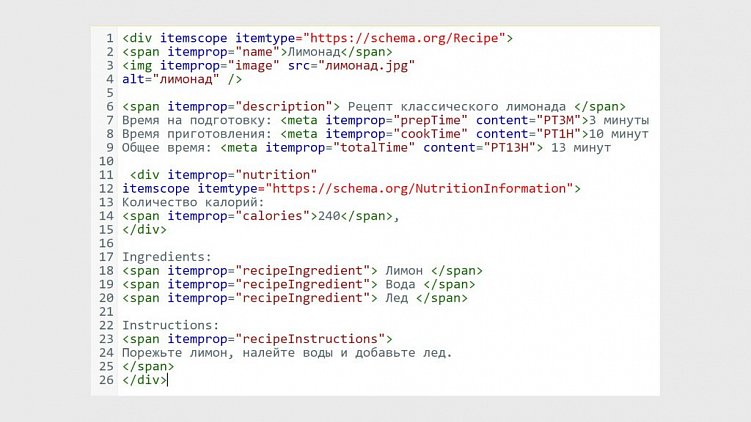Click text 10 минут on line 8
Image resolution: width=751 pixels, height=422 pixels.
(x=619, y=134)
